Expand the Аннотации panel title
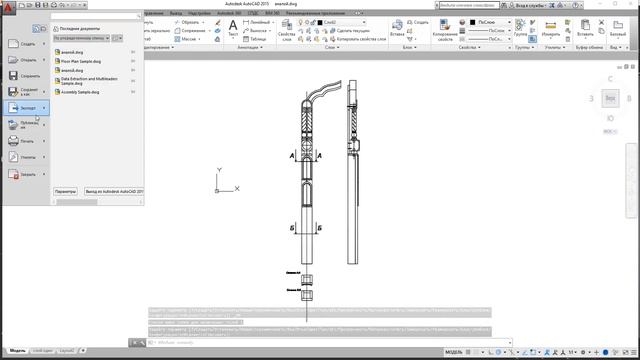Image resolution: width=640 pixels, height=360 pixels. pos(250,47)
